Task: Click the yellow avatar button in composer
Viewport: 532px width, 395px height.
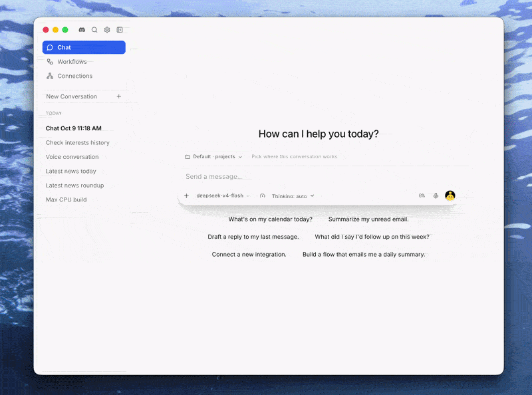Action: coord(450,196)
